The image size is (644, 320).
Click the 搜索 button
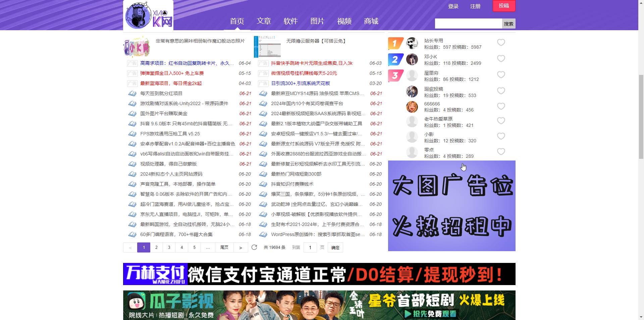(508, 24)
